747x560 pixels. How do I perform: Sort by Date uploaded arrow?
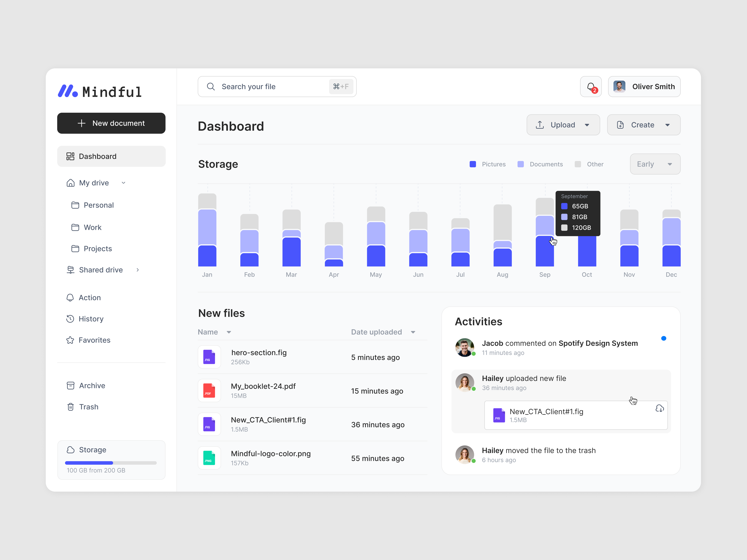pos(413,332)
